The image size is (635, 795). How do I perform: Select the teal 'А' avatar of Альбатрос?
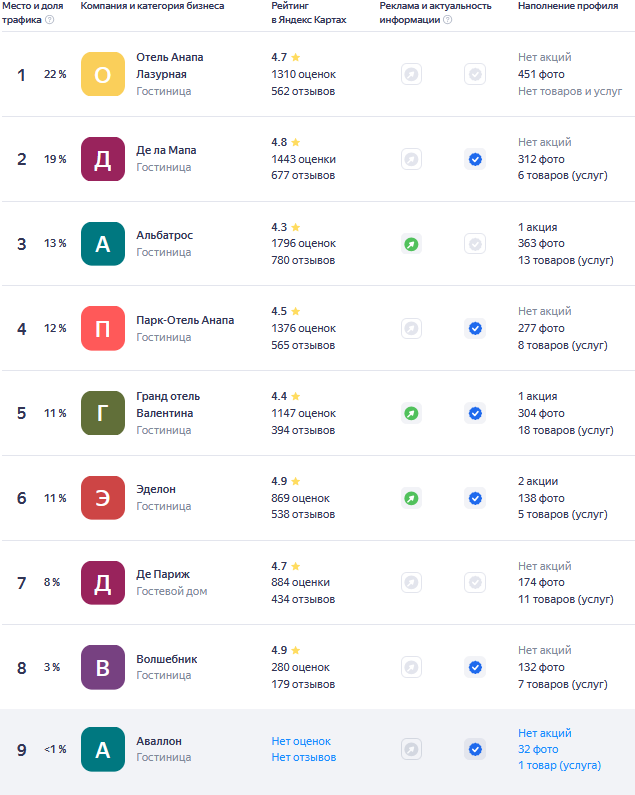point(103,244)
